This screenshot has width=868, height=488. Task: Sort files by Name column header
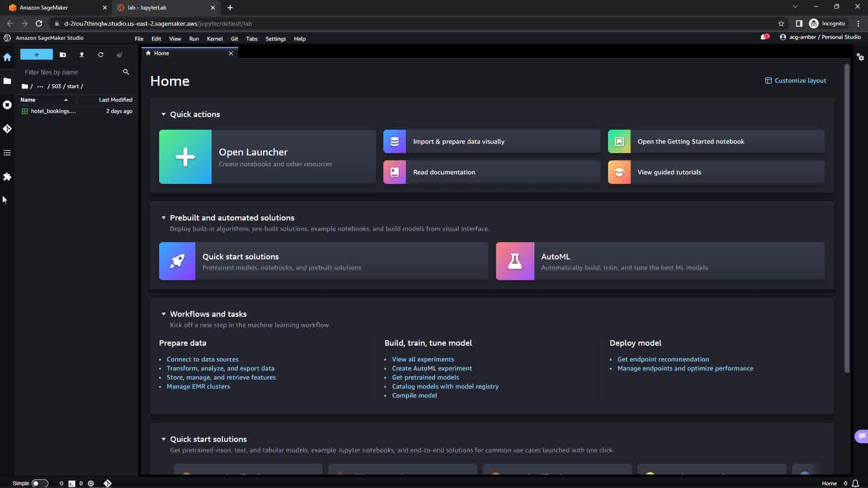point(28,100)
